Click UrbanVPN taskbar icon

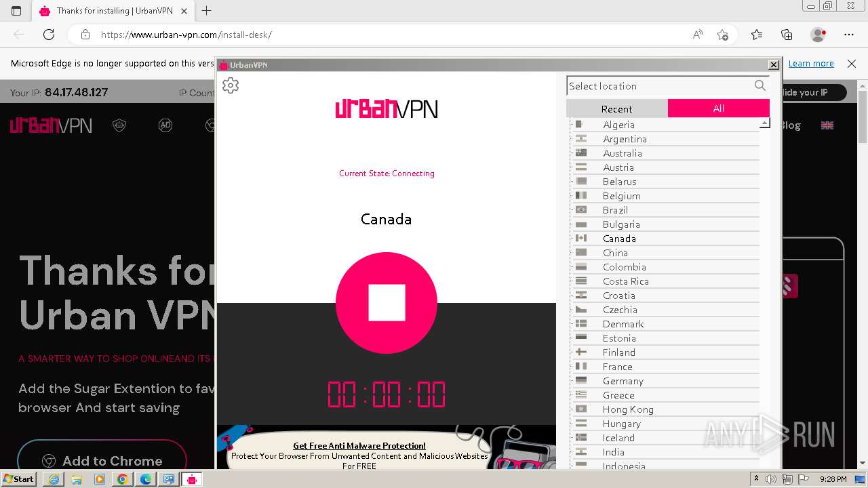[192, 479]
